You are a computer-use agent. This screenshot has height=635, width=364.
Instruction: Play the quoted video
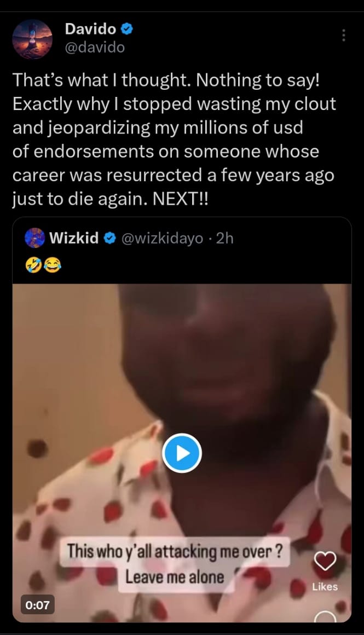pos(182,453)
